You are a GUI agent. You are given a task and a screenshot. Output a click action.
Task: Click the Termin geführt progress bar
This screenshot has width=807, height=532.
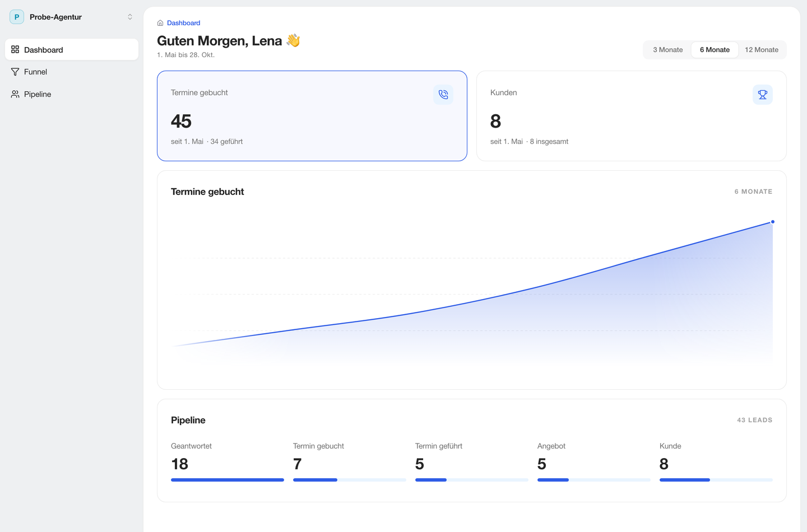click(x=472, y=480)
